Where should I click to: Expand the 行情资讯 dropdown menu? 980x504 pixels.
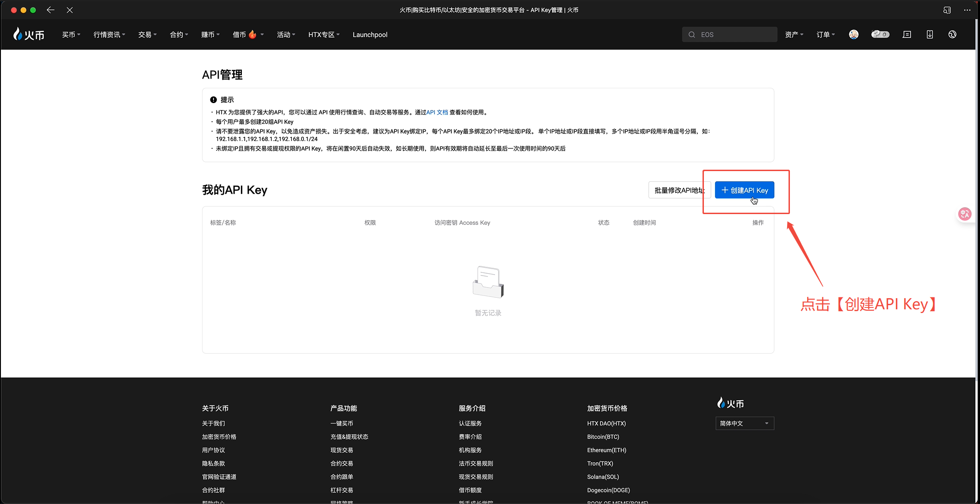pos(110,35)
